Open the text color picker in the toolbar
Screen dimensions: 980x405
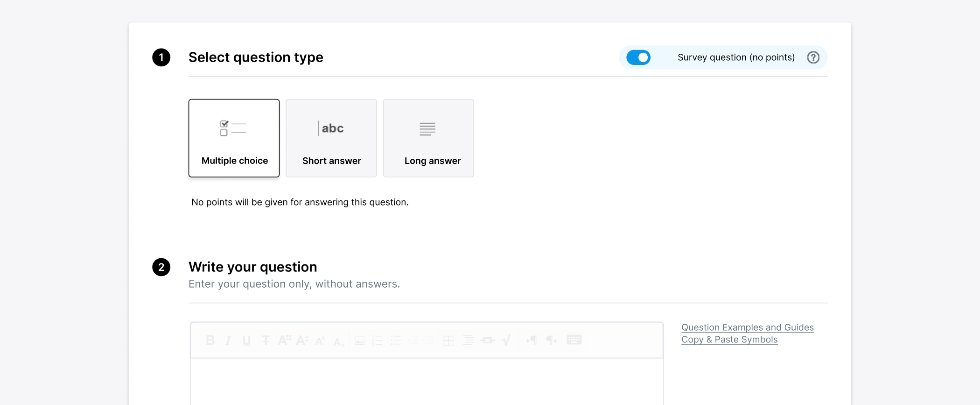[x=285, y=340]
